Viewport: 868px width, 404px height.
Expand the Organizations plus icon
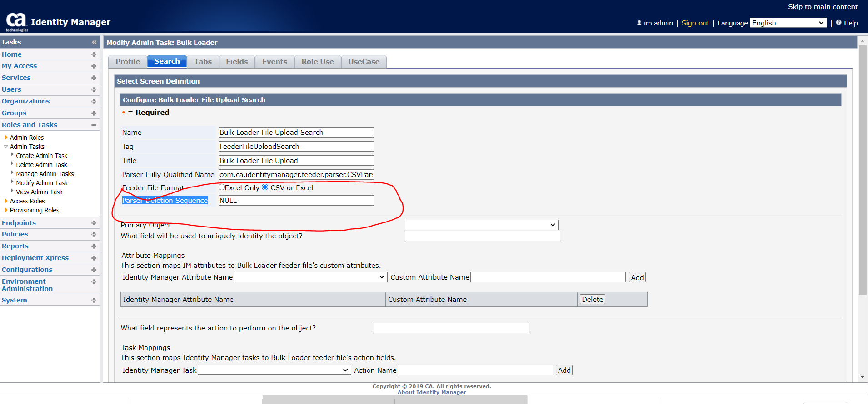pyautogui.click(x=94, y=102)
